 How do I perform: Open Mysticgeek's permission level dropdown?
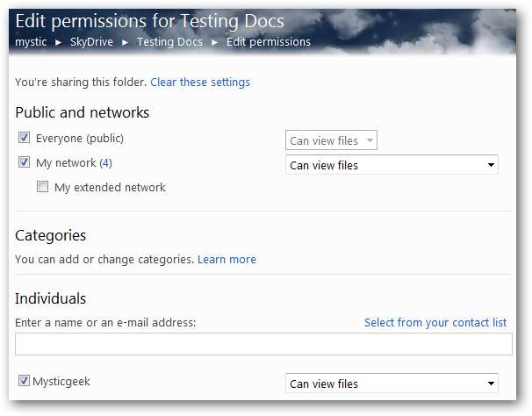coord(392,384)
